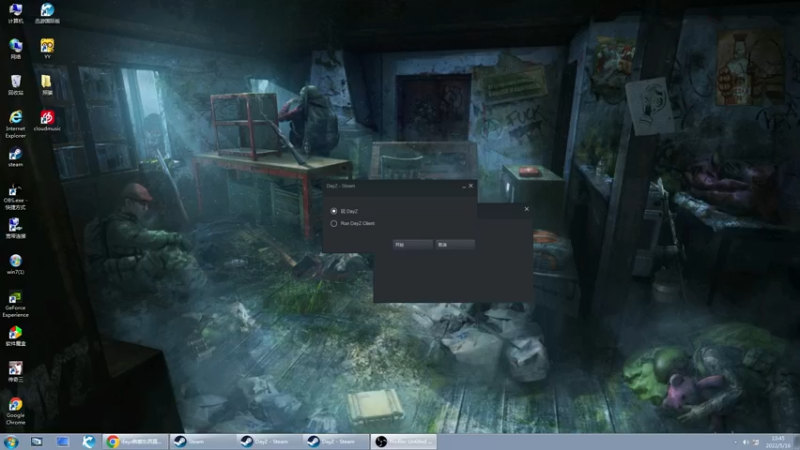Click the volume speaker tray icon
This screenshot has height=450, width=800.
745,442
